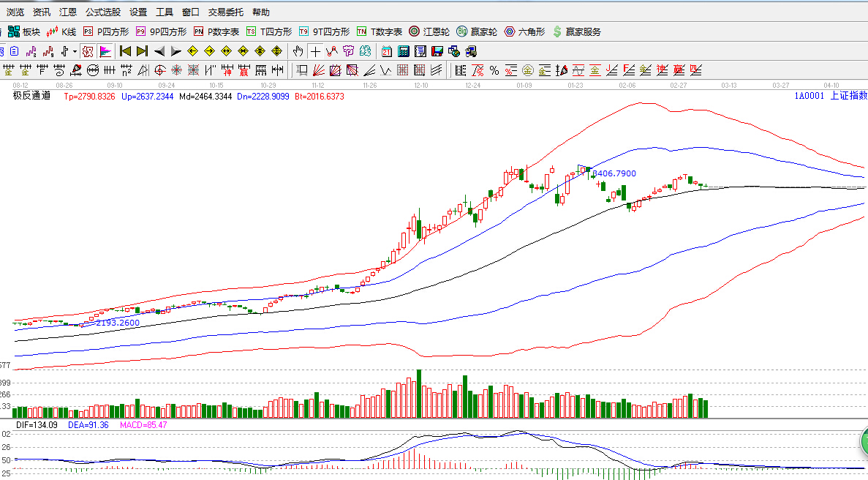
Task: Select the hand pan tool
Action: coord(298,51)
